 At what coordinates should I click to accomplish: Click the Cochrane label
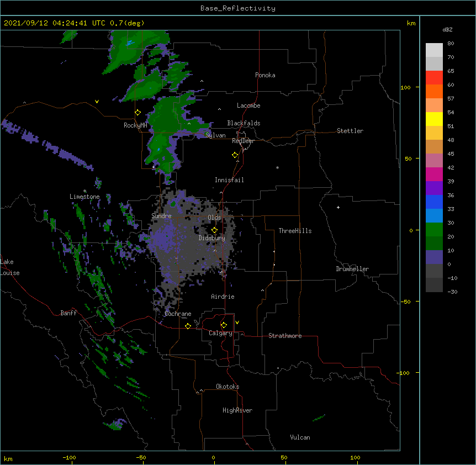point(178,314)
